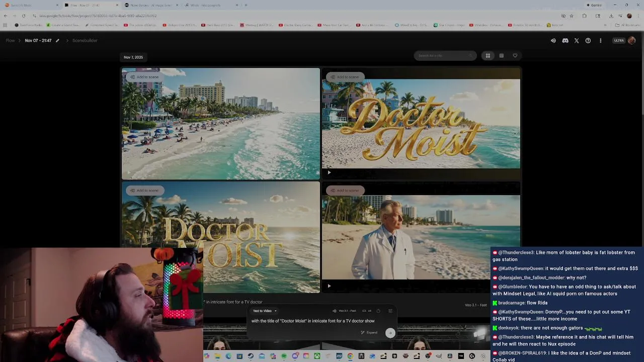Screen dimensions: 644x362
Task: Switch to the Whisk labs.google browser tab
Action: (x=211, y=5)
